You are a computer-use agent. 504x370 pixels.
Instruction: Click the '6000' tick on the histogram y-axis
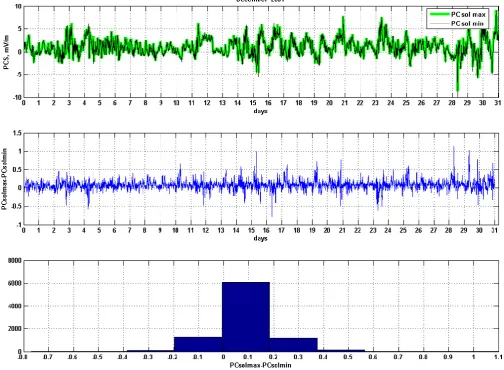pos(15,283)
